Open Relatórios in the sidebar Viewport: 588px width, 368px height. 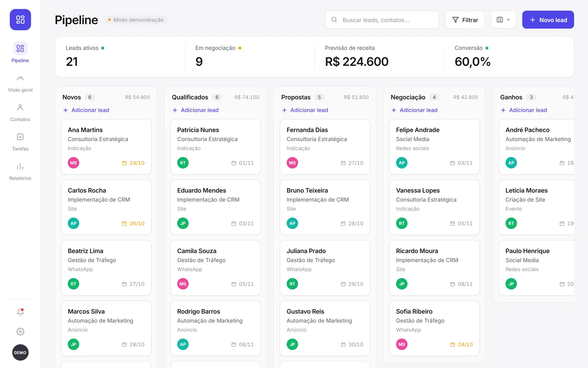pos(20,172)
